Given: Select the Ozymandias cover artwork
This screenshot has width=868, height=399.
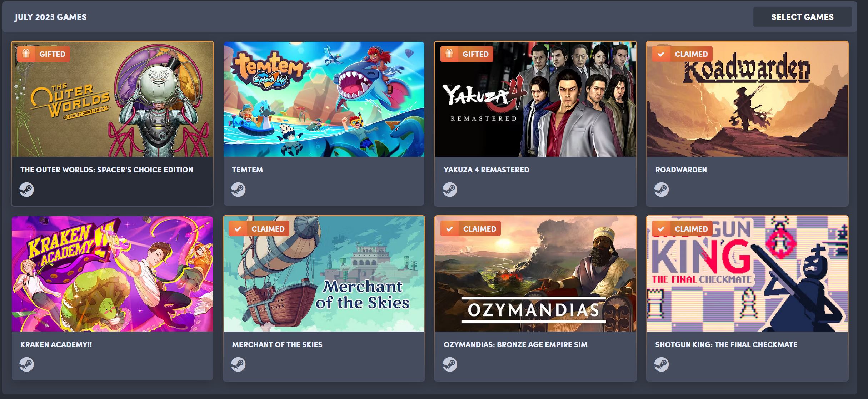Looking at the screenshot, I should (x=535, y=274).
